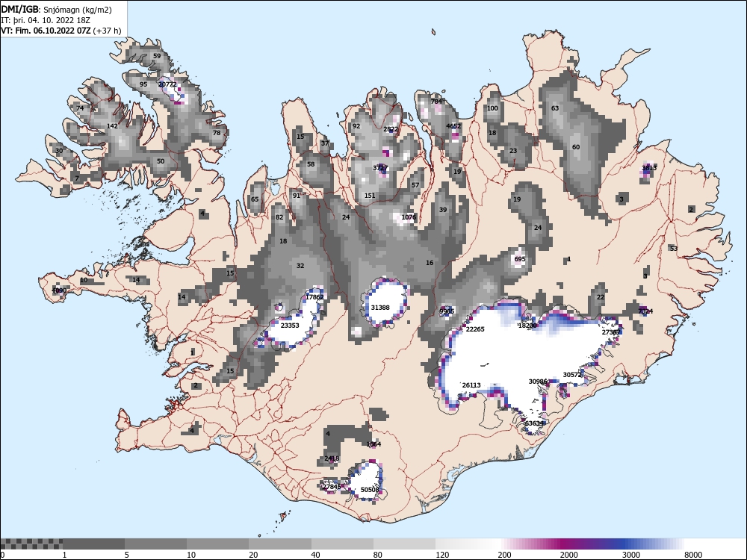Click the 26113 value on the large glacier

471,385
